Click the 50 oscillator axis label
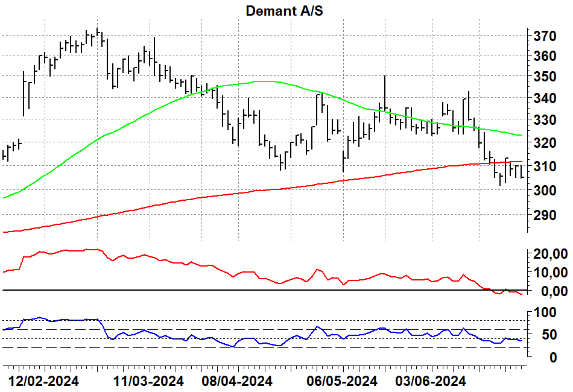 point(548,335)
